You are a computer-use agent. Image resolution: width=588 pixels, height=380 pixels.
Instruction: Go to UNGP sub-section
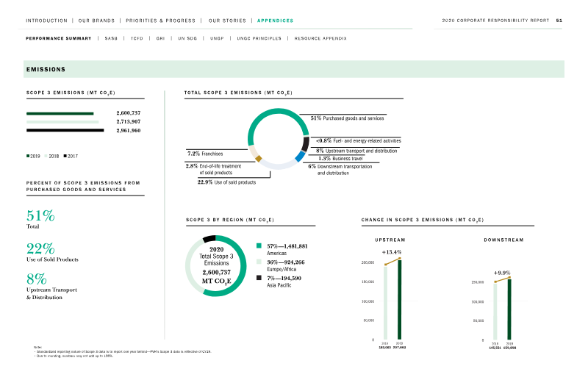217,38
